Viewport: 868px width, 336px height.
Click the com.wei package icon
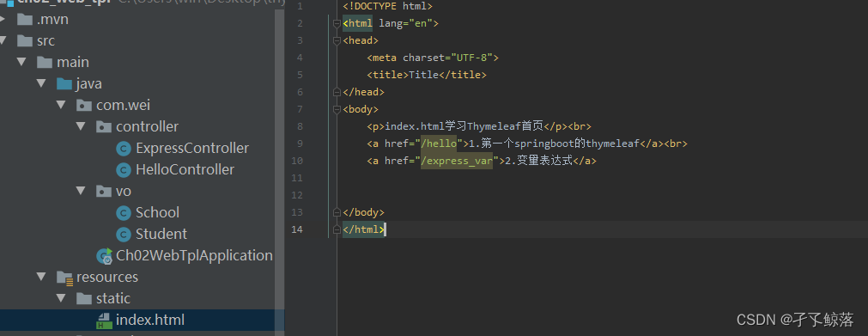[84, 106]
